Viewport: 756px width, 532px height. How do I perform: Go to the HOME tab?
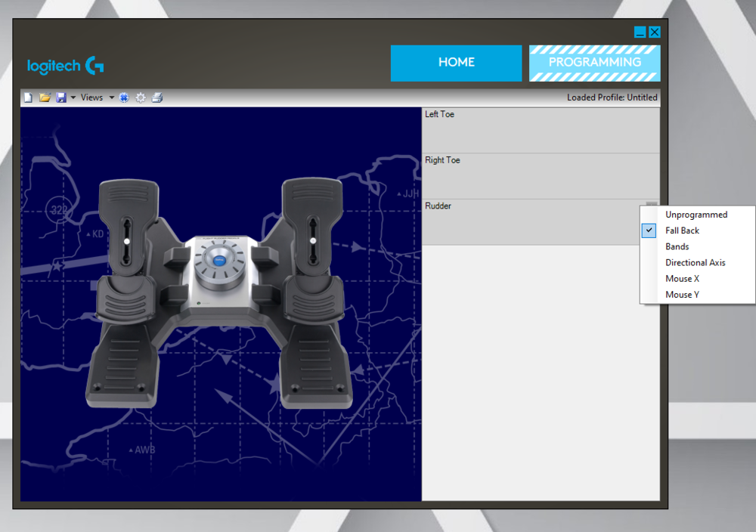tap(456, 63)
